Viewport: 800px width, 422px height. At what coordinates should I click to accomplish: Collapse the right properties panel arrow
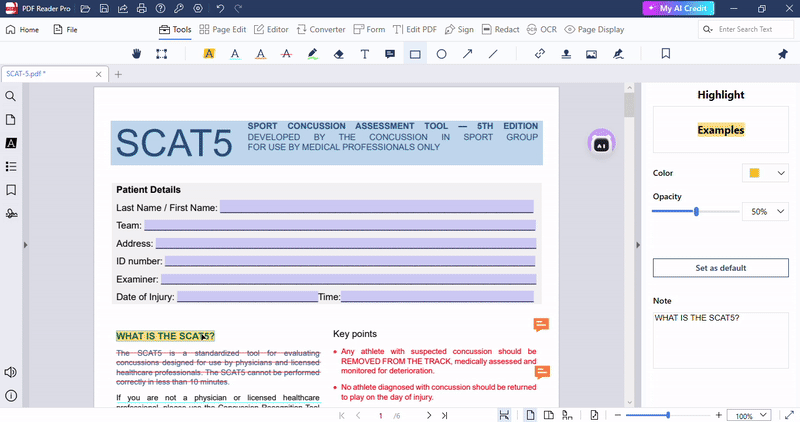(x=638, y=245)
